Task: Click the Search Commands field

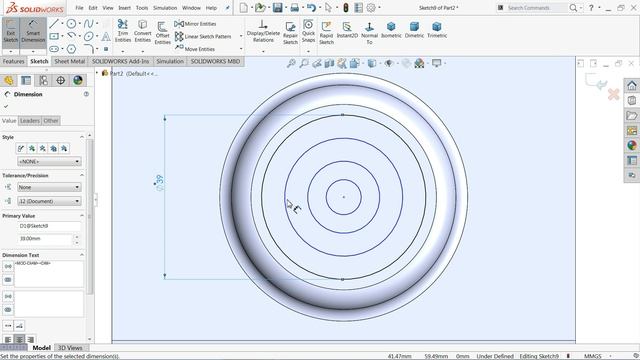Action: pos(536,8)
